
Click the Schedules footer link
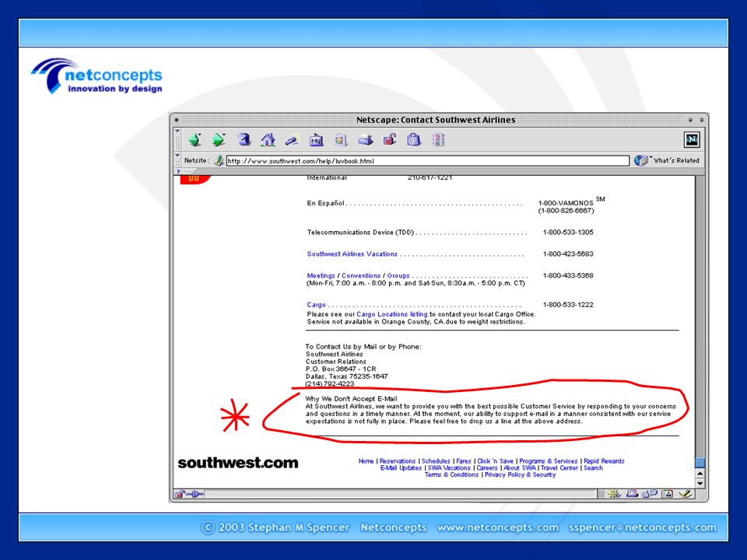tap(436, 461)
